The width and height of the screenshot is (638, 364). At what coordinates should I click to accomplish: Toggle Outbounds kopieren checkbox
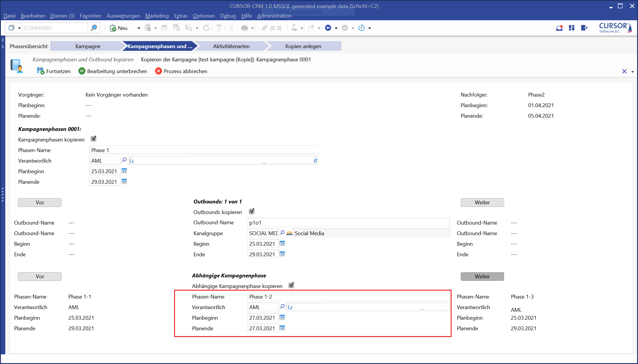(x=252, y=211)
